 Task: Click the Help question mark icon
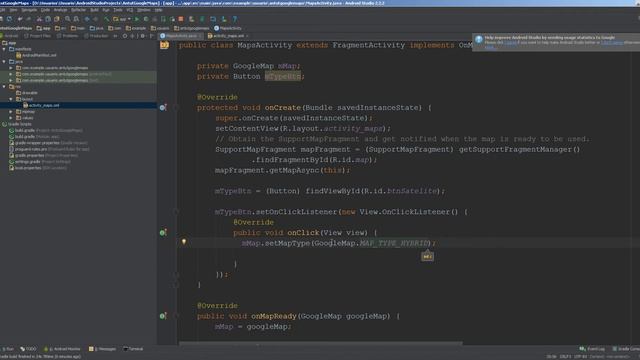tap(235, 19)
